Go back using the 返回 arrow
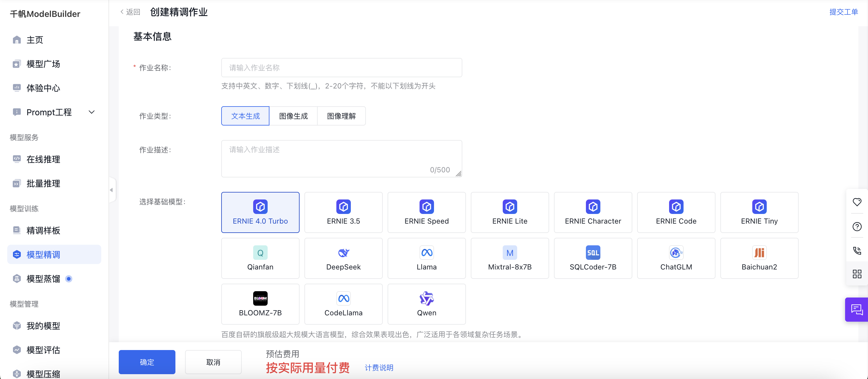This screenshot has height=379, width=868. tap(130, 12)
